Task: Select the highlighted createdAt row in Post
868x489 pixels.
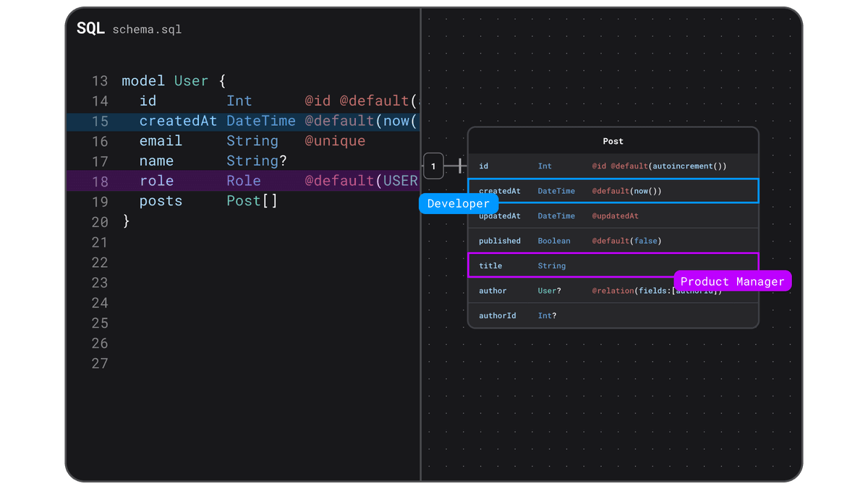Action: click(x=613, y=190)
